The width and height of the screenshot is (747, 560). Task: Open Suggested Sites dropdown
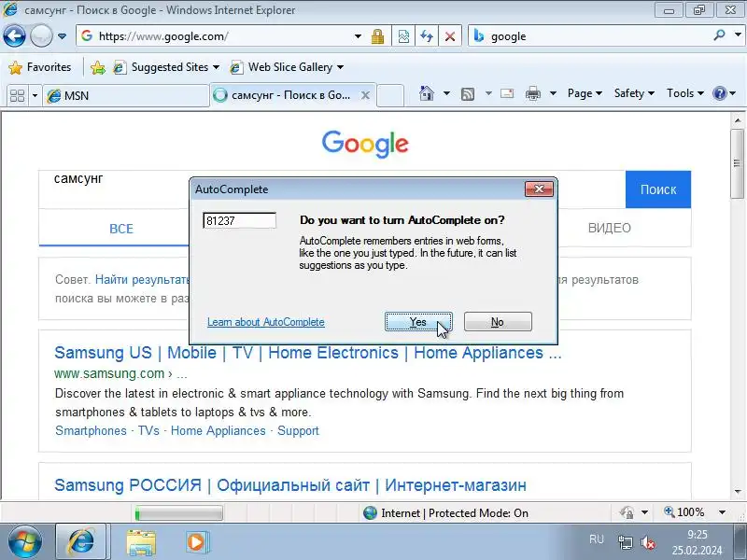tap(166, 67)
